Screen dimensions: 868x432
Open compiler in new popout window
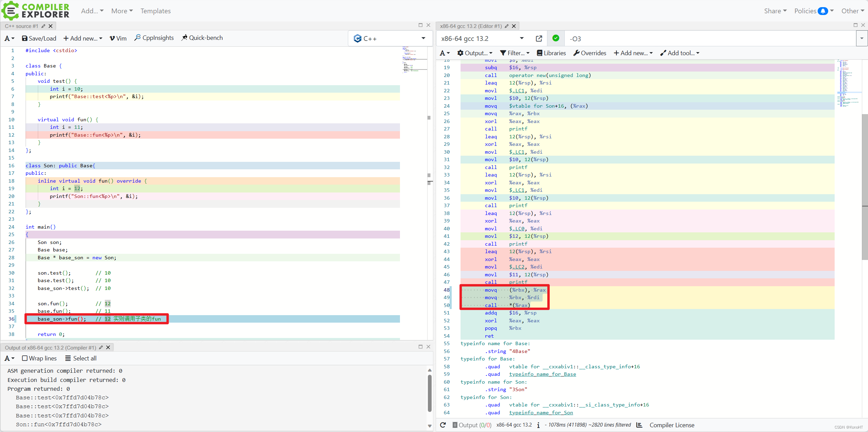click(539, 38)
